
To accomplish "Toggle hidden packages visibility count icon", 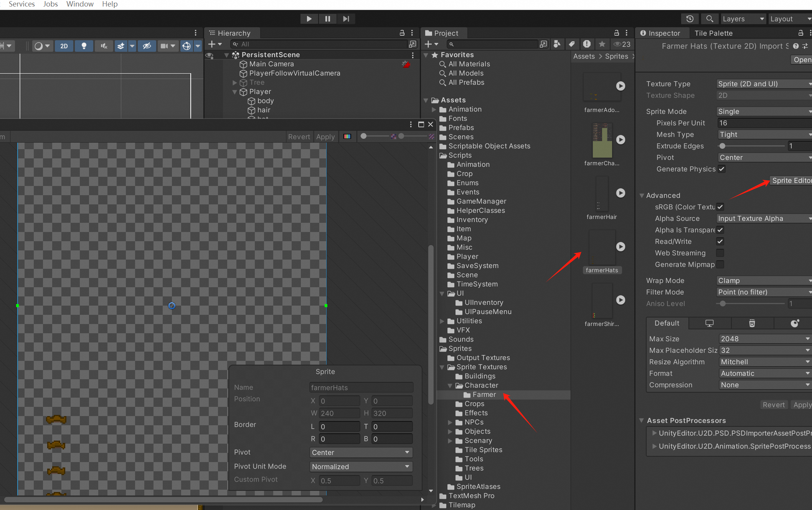I will 622,44.
